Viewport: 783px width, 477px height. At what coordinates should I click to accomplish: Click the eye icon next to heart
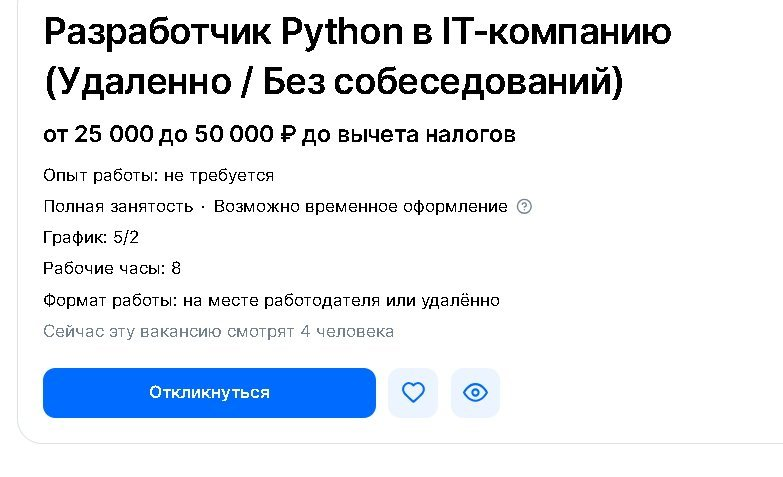click(x=475, y=393)
